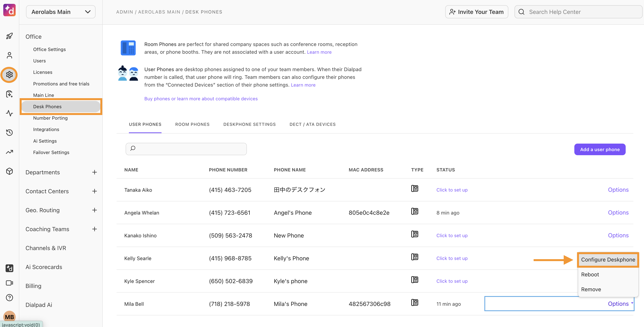Switch to the DECT / ATA Devices tab

pyautogui.click(x=312, y=124)
